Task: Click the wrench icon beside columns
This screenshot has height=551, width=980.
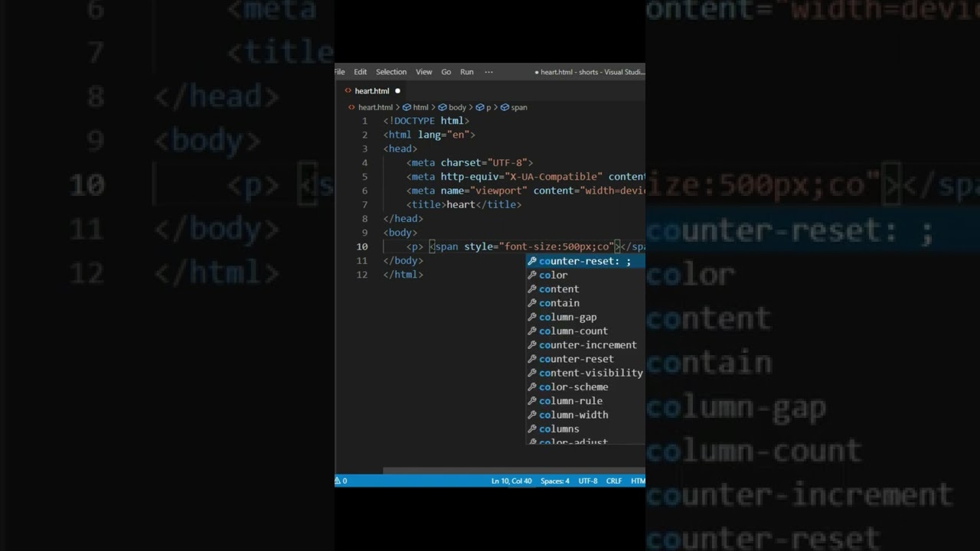Action: [532, 429]
